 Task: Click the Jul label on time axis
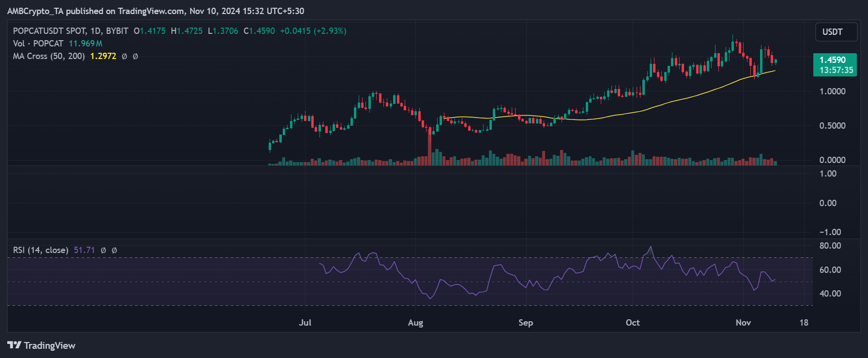click(x=305, y=323)
